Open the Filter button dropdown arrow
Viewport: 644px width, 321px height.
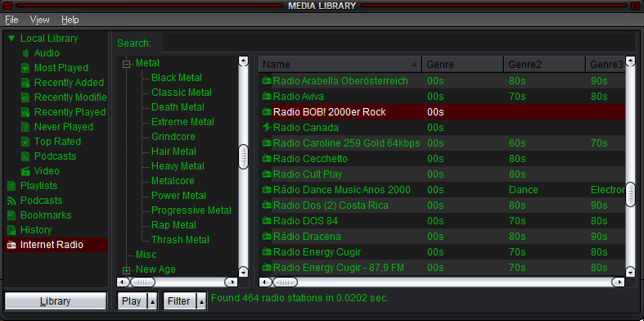(201, 301)
